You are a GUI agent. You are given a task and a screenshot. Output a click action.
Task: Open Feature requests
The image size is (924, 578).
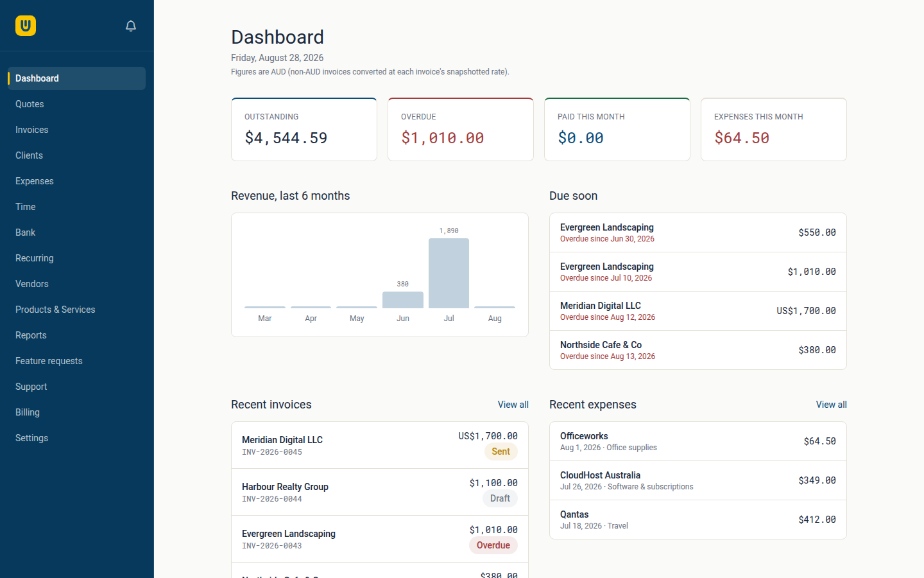[x=76, y=361]
